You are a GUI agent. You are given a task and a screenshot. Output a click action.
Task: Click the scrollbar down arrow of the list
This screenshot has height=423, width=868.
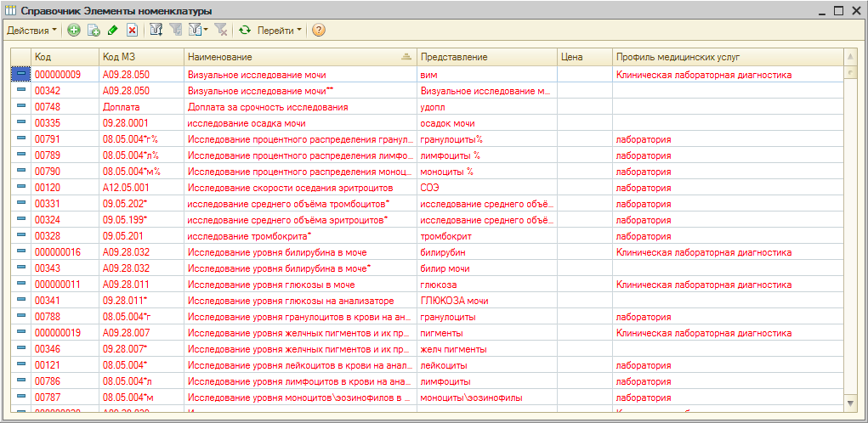click(x=850, y=402)
